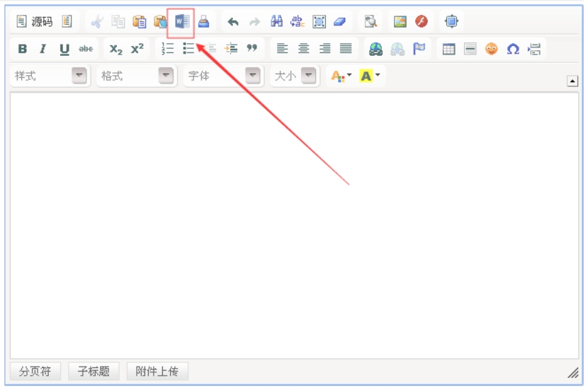The image size is (588, 392).
Task: Open the 格式 format dropdown
Action: pos(166,76)
